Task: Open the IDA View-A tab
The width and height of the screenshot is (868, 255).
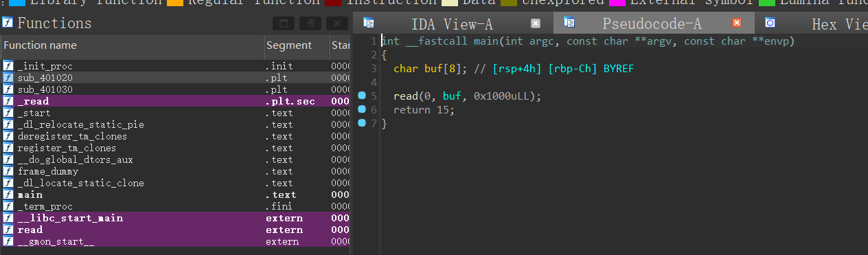Action: (452, 23)
